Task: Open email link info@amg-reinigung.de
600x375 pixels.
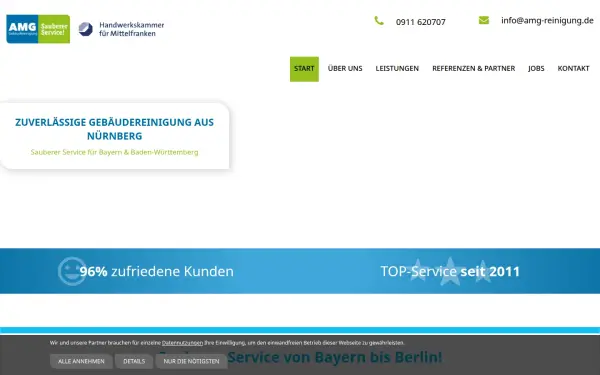Action: (x=547, y=21)
